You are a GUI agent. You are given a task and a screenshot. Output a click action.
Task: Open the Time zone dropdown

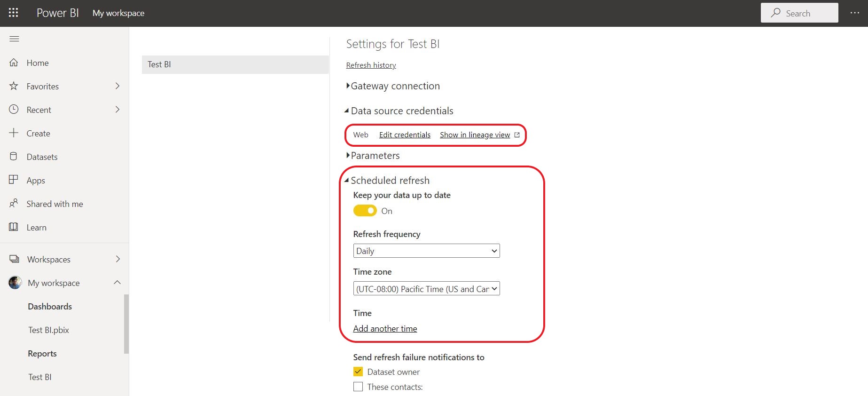[426, 289]
